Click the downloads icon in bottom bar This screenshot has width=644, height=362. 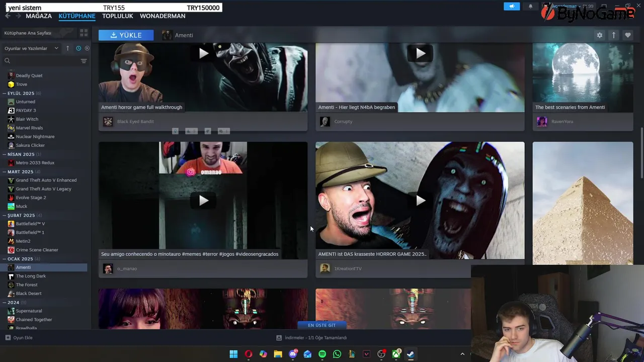coord(279,338)
